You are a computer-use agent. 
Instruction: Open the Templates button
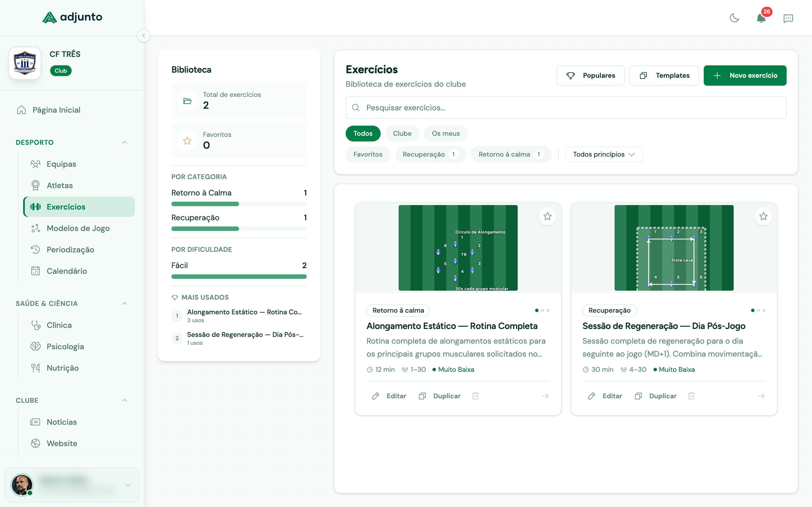pyautogui.click(x=664, y=75)
